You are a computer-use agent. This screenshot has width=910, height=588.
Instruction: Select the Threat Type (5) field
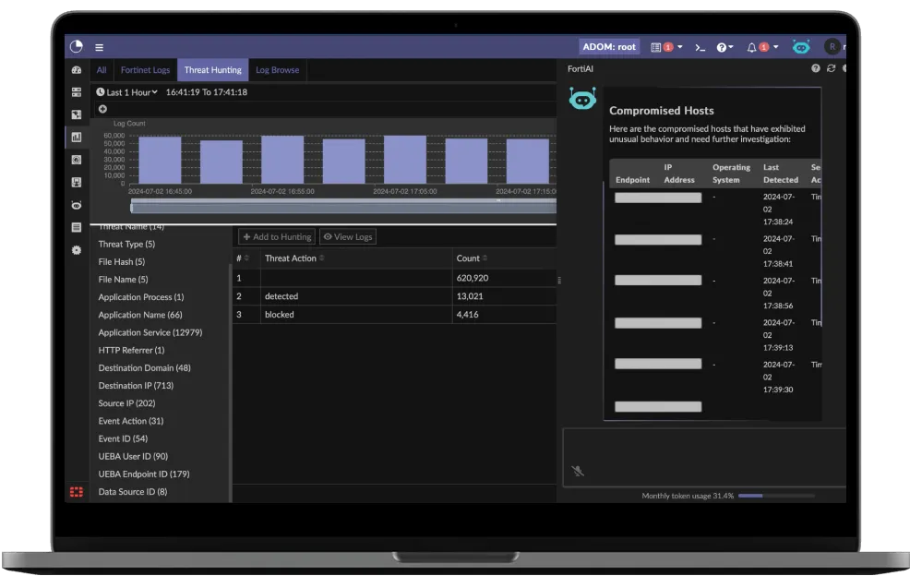[x=126, y=245]
